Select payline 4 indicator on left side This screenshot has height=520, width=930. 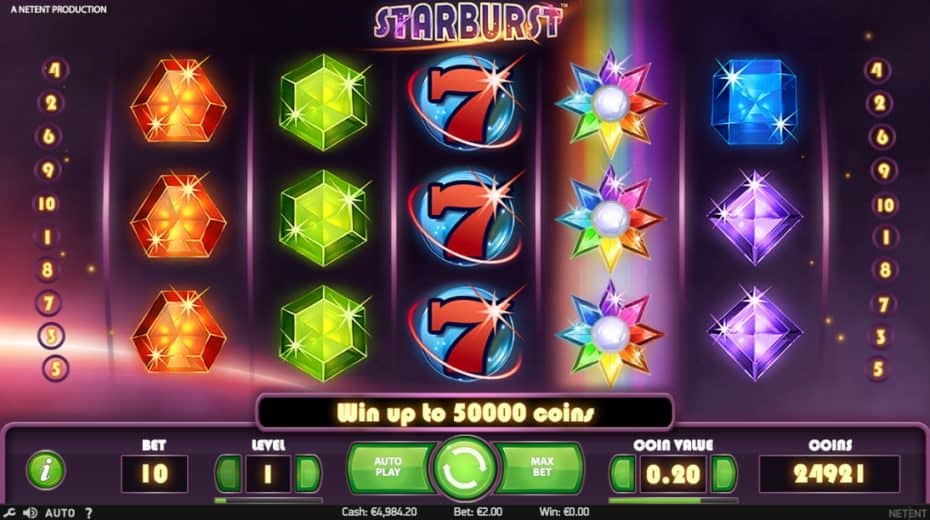(x=55, y=70)
